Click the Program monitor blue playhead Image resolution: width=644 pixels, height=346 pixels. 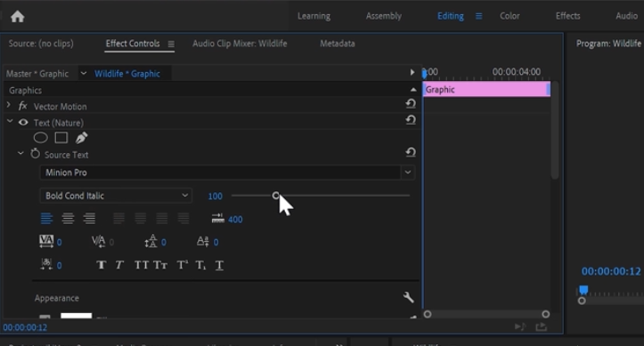(x=583, y=290)
